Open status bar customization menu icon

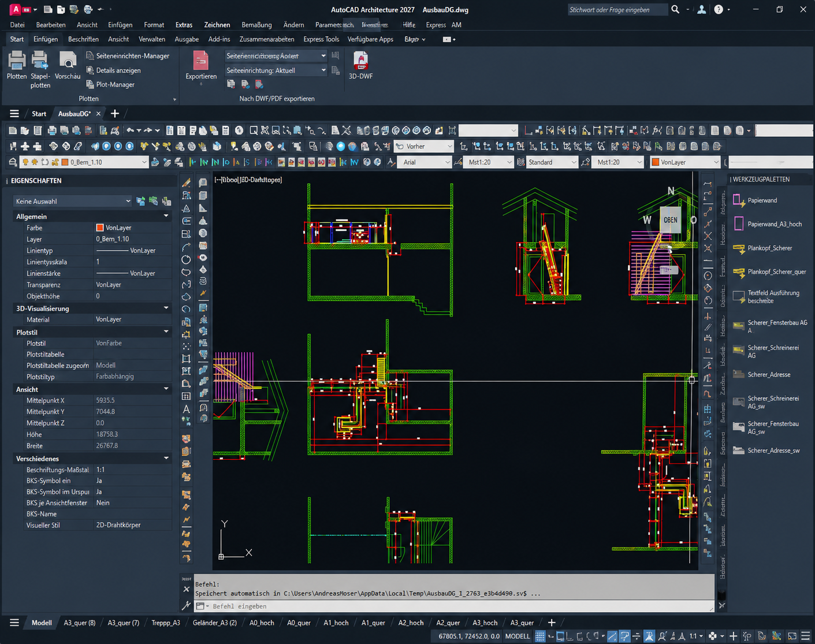(806, 636)
